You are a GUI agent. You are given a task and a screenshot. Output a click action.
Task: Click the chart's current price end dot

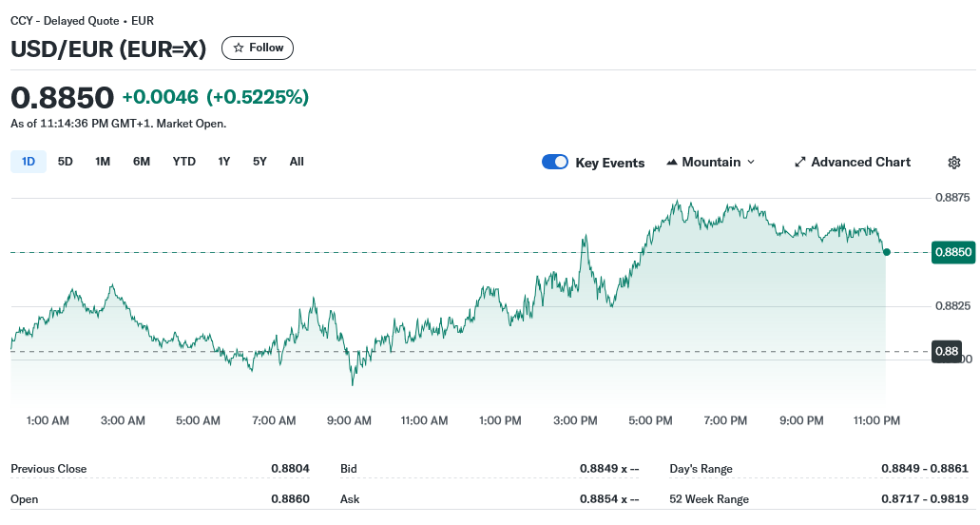click(x=886, y=252)
